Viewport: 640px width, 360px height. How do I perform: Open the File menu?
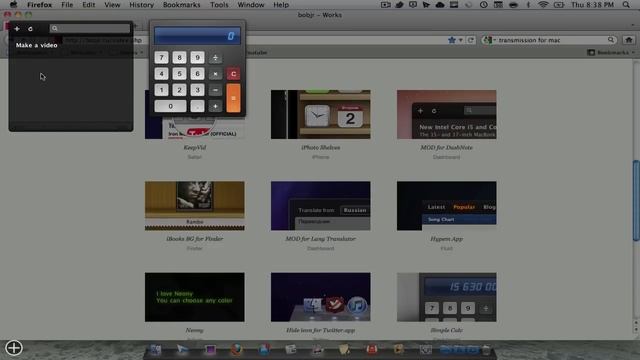click(67, 5)
